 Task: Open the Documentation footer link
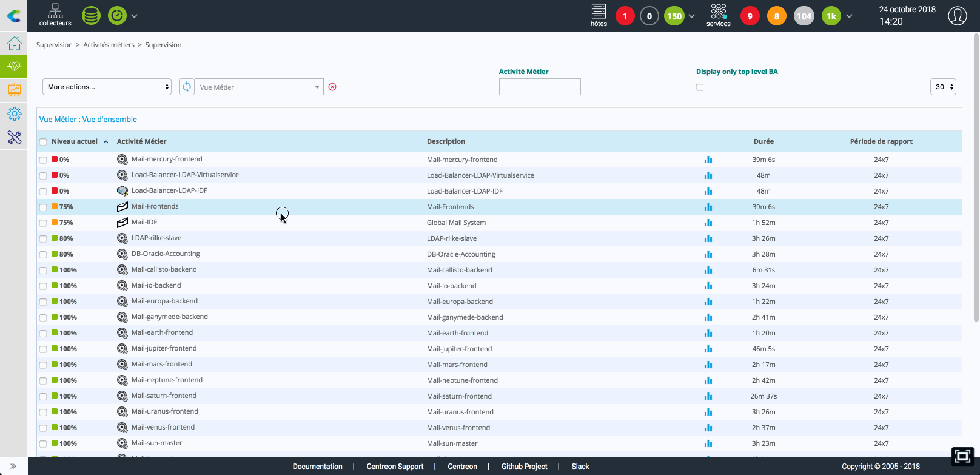point(318,467)
